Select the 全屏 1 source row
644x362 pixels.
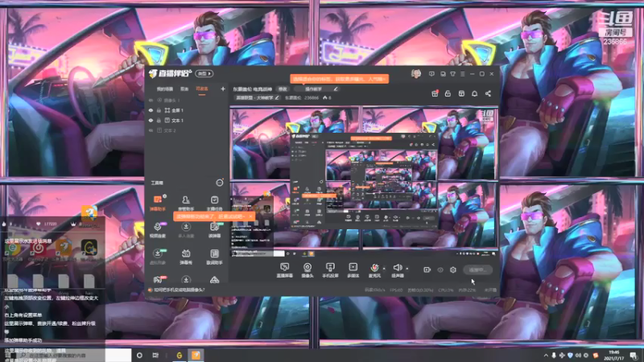pos(187,110)
